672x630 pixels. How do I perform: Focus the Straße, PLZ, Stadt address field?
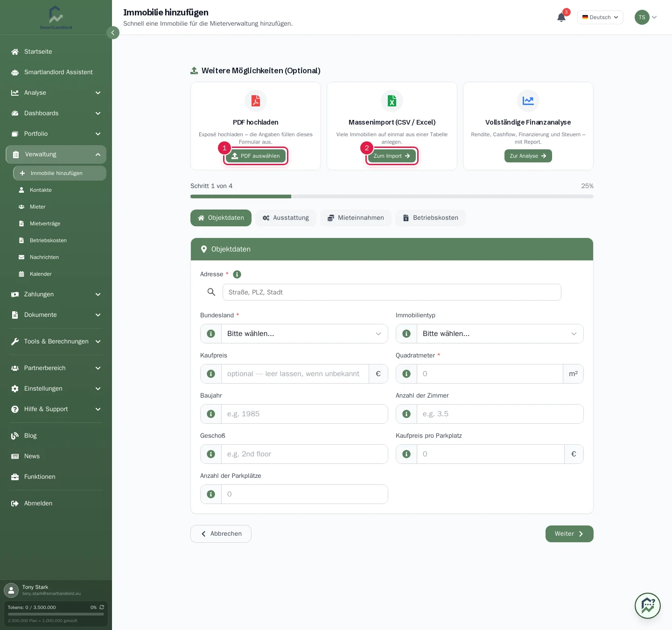392,292
